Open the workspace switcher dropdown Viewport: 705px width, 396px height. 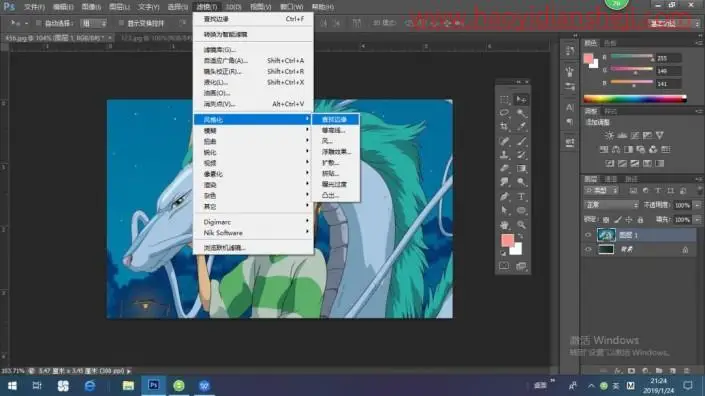tap(674, 23)
